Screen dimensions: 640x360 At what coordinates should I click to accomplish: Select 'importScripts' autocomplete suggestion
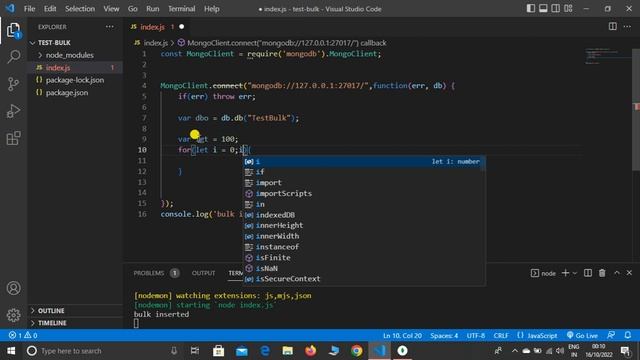pos(364,193)
